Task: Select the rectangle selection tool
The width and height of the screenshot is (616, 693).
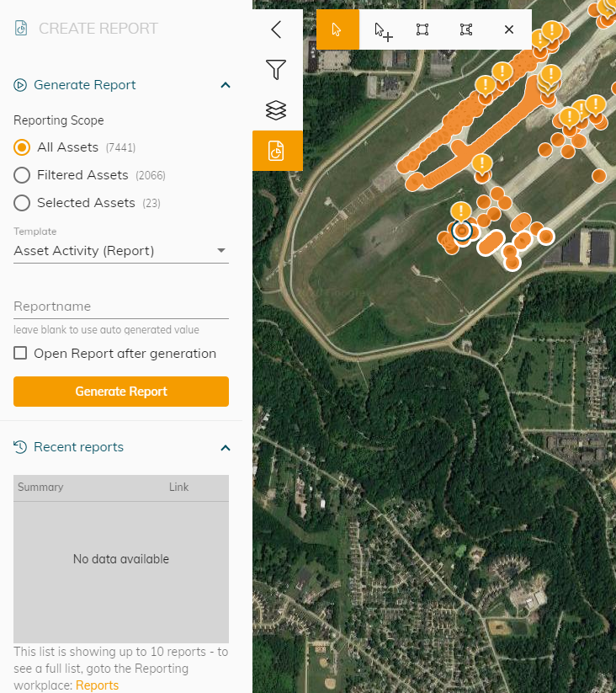Action: (422, 29)
